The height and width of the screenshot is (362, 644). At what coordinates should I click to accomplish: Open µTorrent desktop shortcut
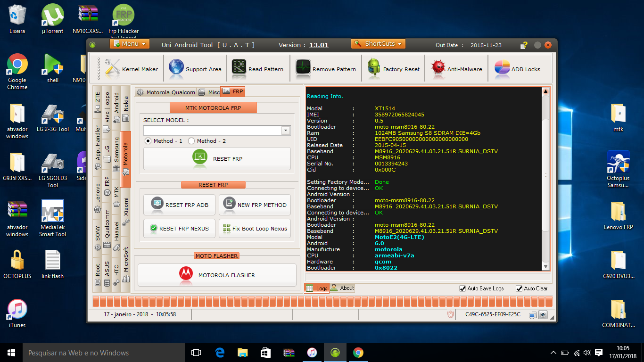coord(53,19)
